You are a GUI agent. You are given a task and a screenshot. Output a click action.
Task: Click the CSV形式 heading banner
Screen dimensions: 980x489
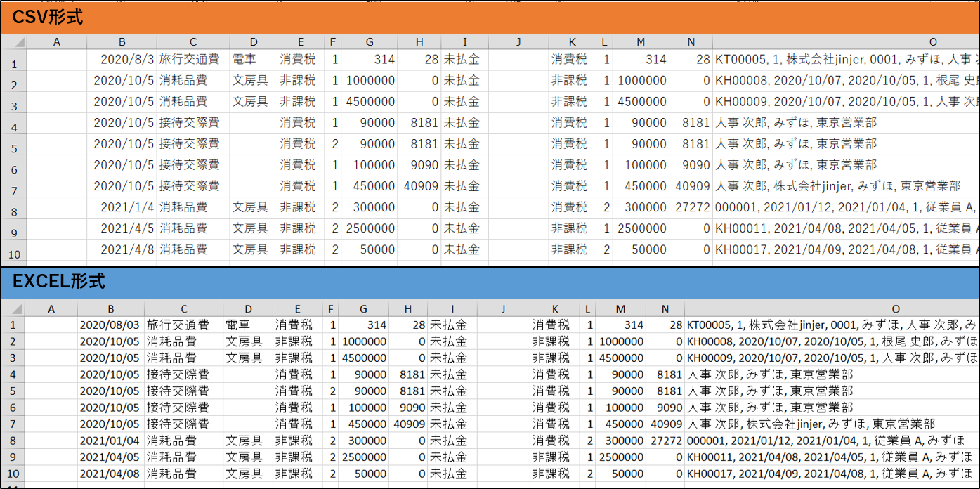pyautogui.click(x=48, y=17)
